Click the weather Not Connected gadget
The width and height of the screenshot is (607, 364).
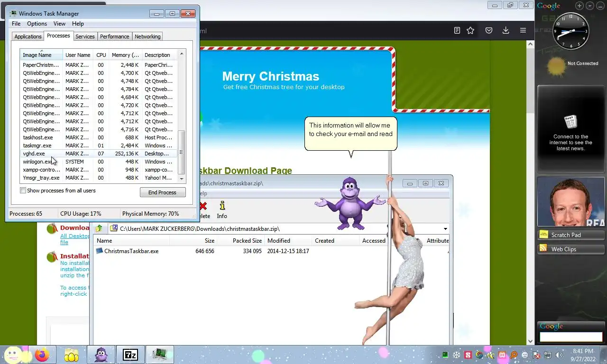571,66
